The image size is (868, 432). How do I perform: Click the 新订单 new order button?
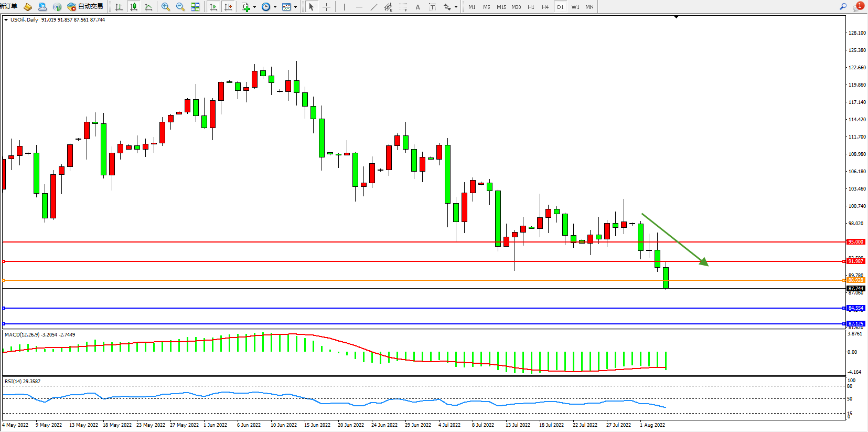9,6
